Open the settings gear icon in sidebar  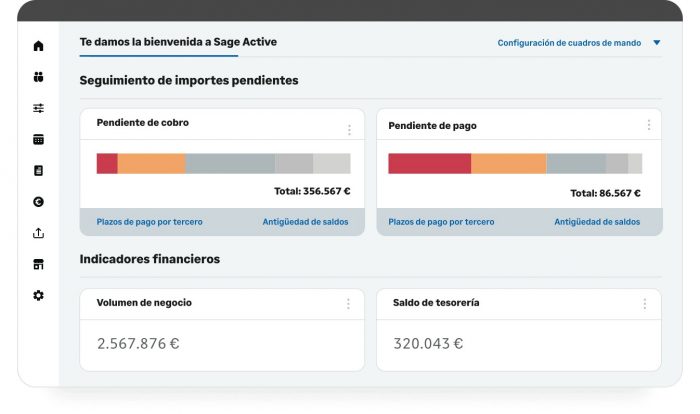pos(39,296)
